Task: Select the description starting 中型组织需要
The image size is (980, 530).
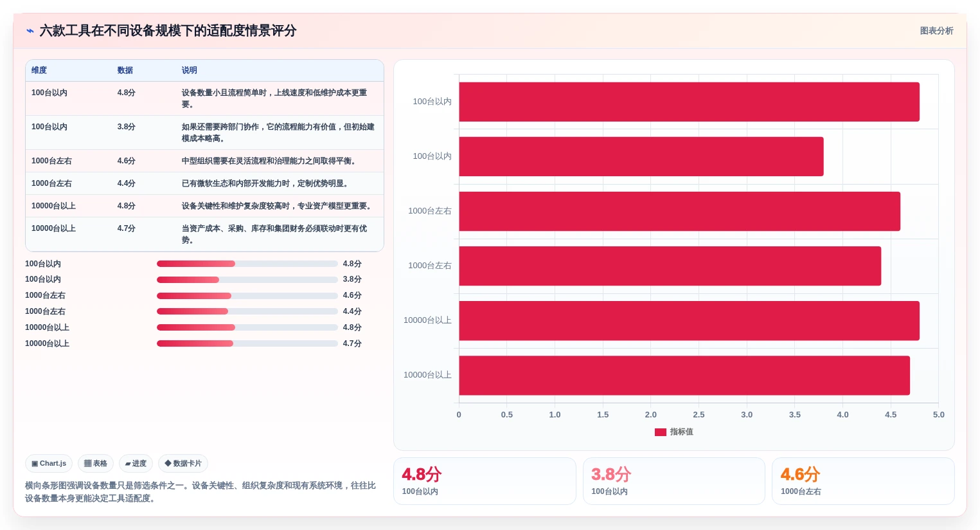Action: click(x=270, y=161)
